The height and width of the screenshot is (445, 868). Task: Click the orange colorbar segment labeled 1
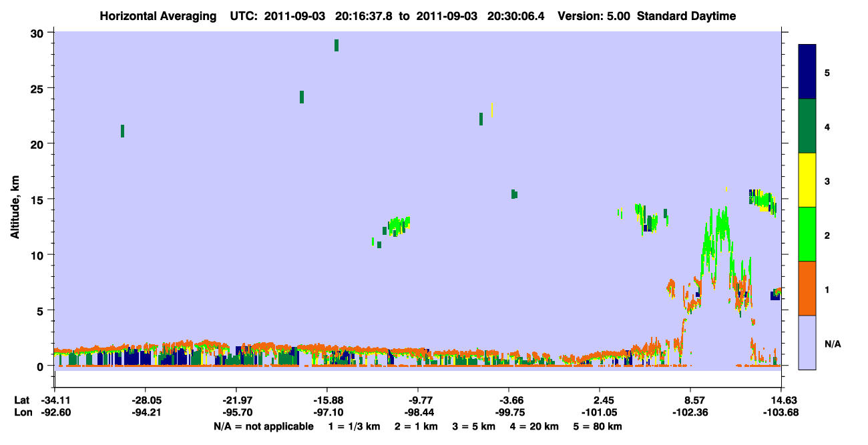tap(807, 288)
